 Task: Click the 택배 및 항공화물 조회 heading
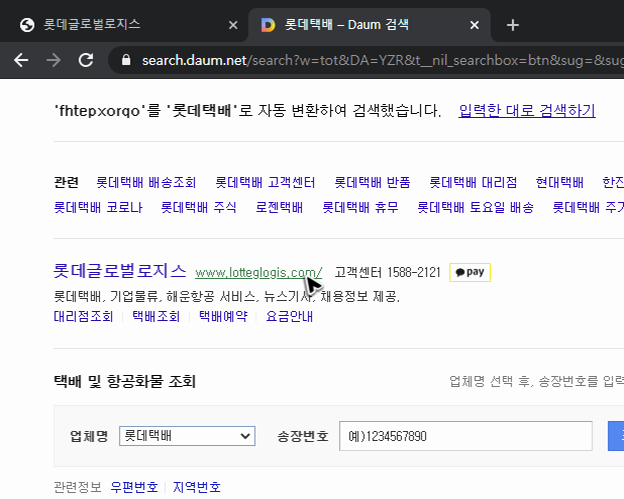(125, 381)
